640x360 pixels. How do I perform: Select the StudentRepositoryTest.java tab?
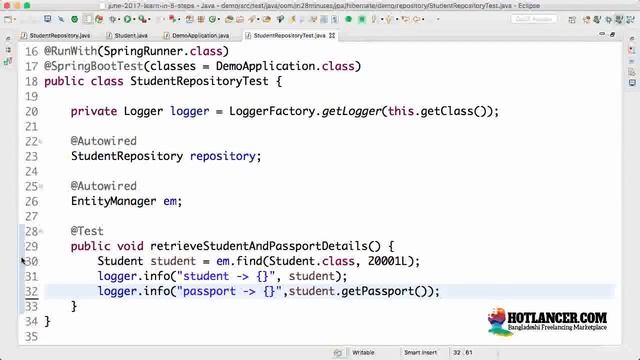tap(286, 36)
